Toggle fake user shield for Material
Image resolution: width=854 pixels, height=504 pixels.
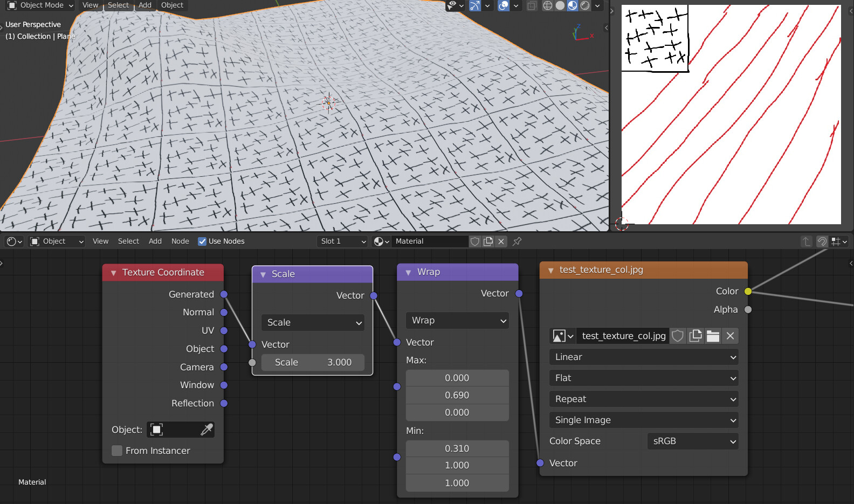(x=475, y=241)
